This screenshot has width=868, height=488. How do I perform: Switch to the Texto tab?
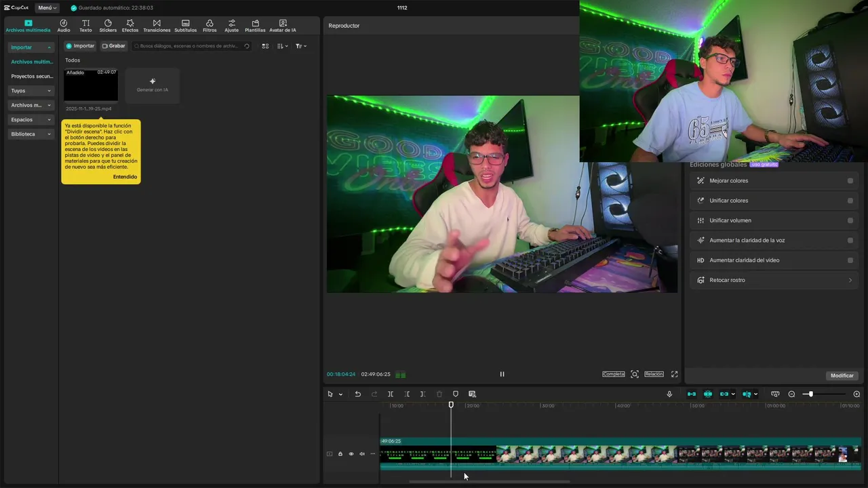85,26
